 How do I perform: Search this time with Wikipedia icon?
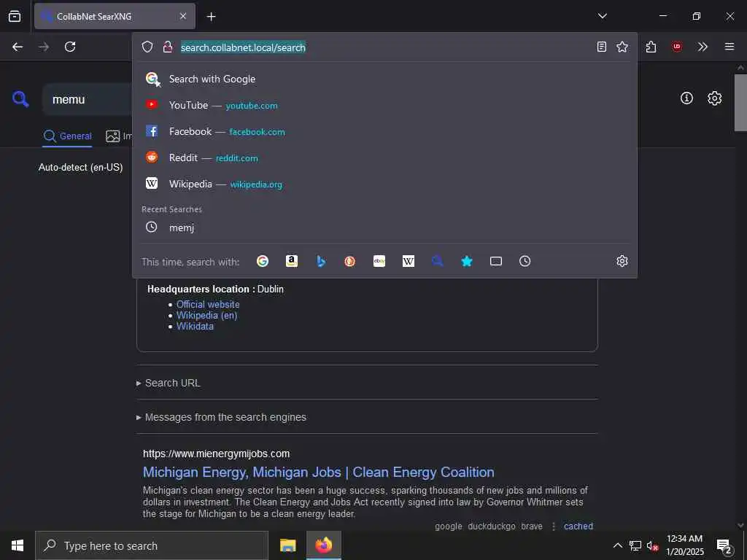coord(409,261)
